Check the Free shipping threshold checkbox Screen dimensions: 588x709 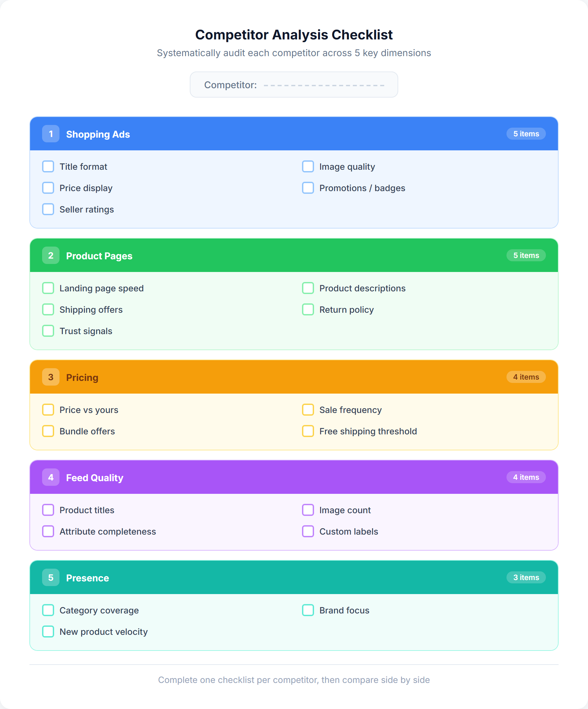click(x=308, y=431)
